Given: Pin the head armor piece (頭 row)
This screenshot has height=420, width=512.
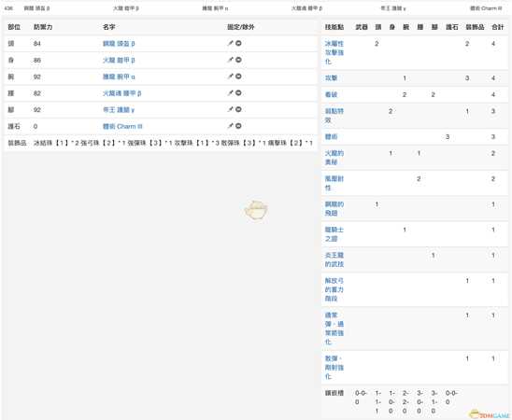Looking at the screenshot, I should [x=231, y=43].
